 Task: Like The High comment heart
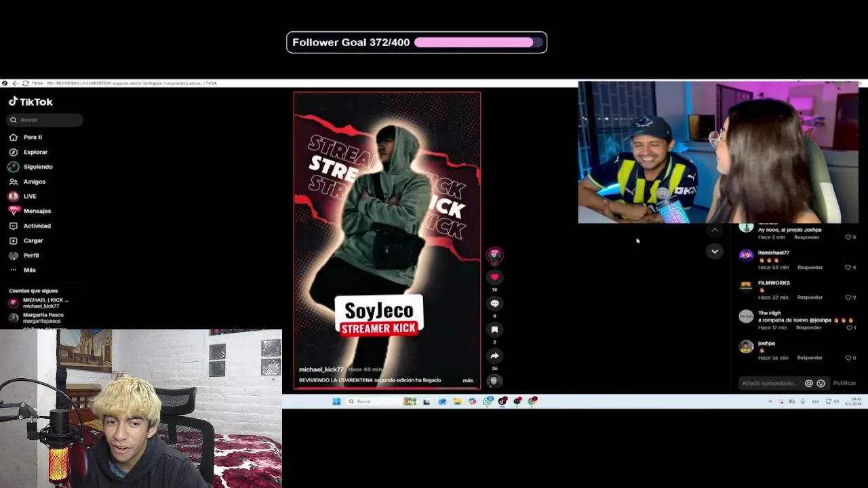pos(848,327)
